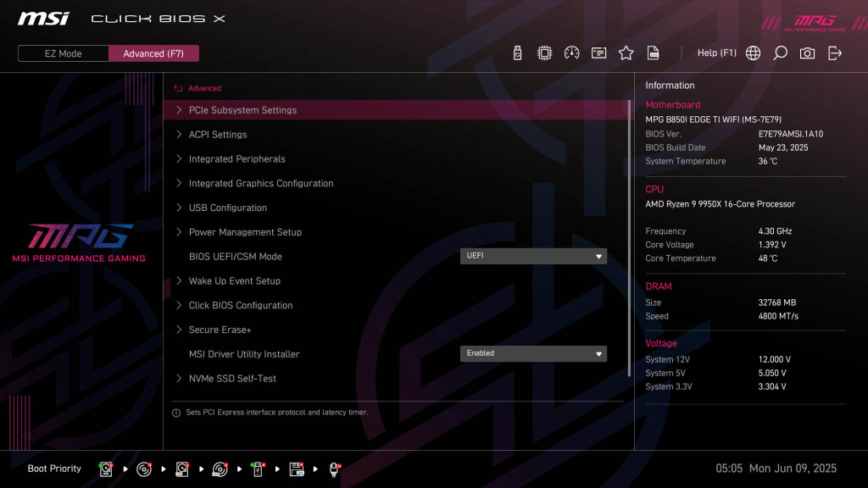Click the Core Voltage 1.392 V value

(x=771, y=245)
